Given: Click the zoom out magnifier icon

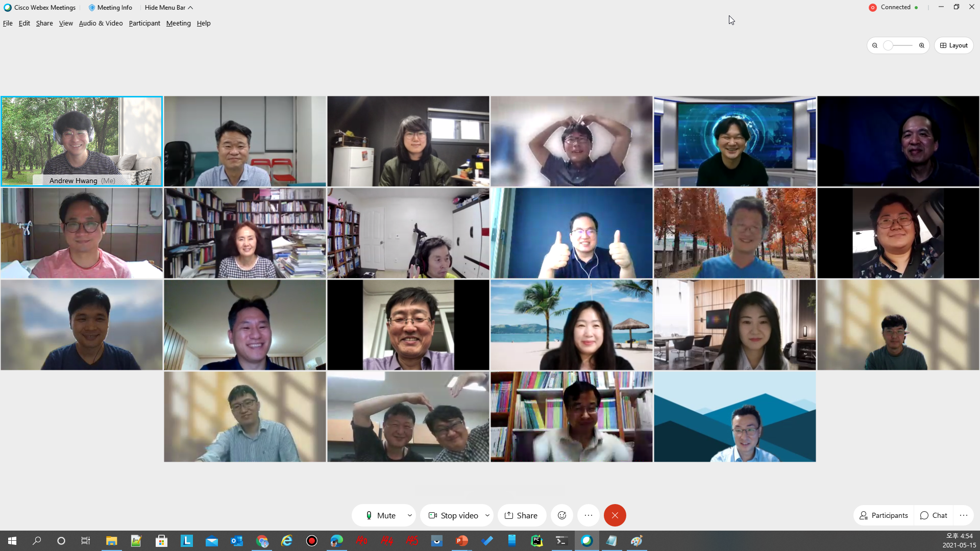Looking at the screenshot, I should (x=875, y=45).
